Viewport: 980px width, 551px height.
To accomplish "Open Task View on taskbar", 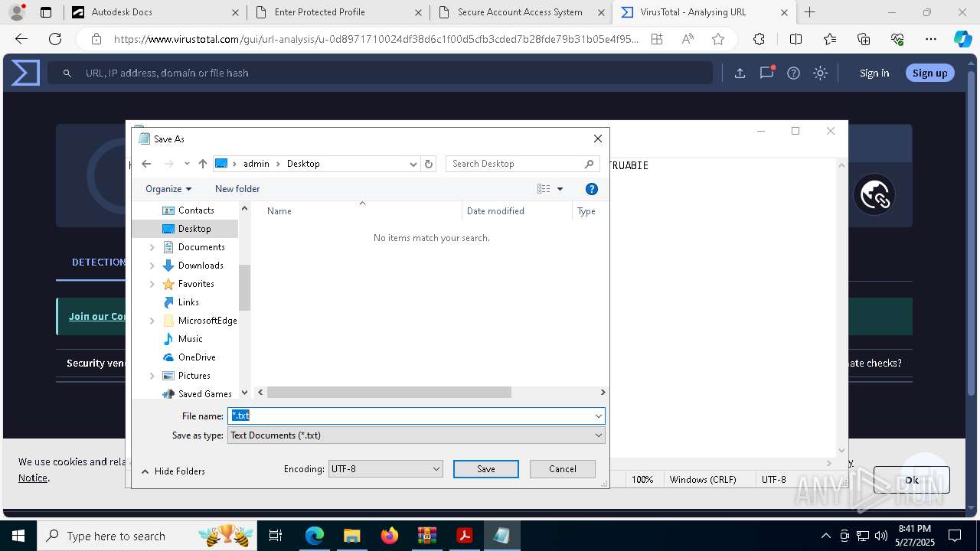I will pyautogui.click(x=276, y=536).
